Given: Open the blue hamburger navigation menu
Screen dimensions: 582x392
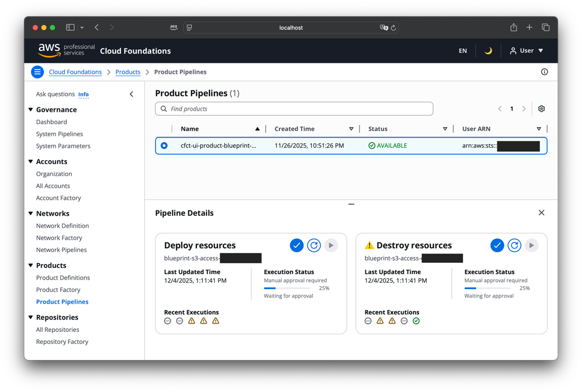Looking at the screenshot, I should [37, 72].
